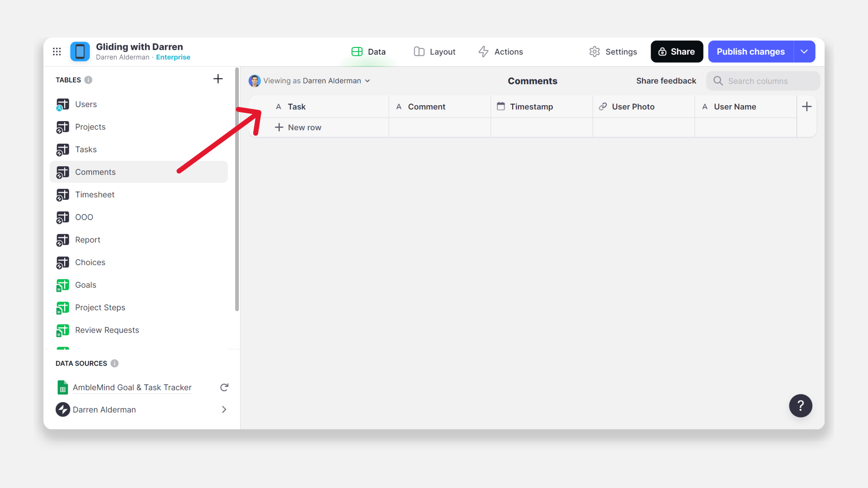Select the Timesheet table
Screen dimensions: 868x488
pyautogui.click(x=94, y=195)
